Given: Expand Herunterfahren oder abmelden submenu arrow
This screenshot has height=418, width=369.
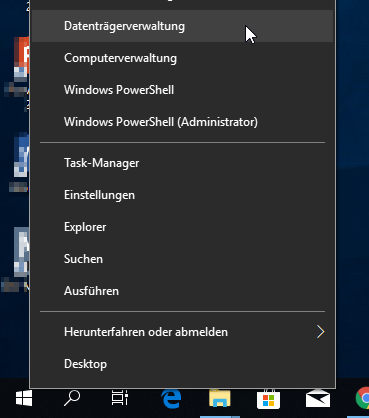Looking at the screenshot, I should pos(320,332).
